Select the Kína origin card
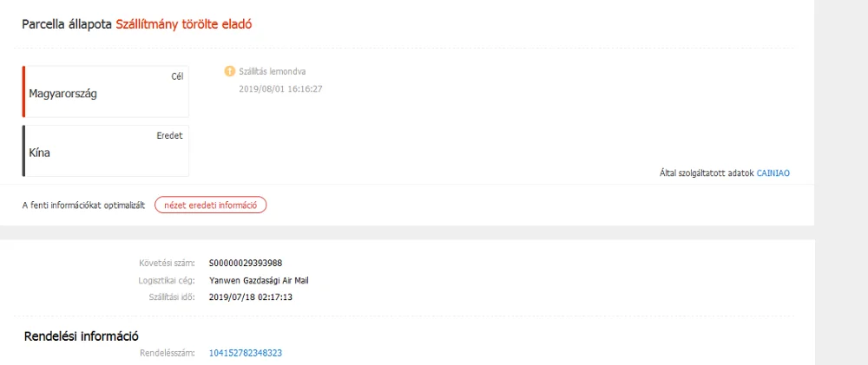The height and width of the screenshot is (365, 868). pyautogui.click(x=106, y=151)
